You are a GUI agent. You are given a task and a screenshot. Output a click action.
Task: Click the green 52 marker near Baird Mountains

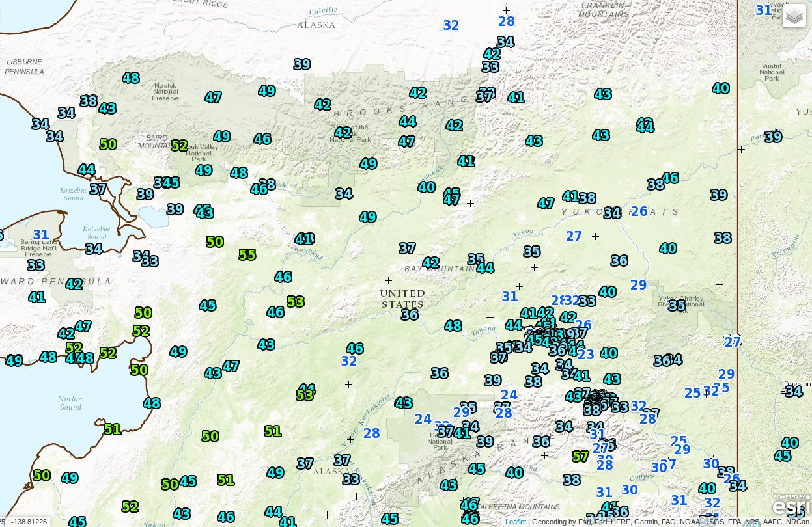(180, 146)
